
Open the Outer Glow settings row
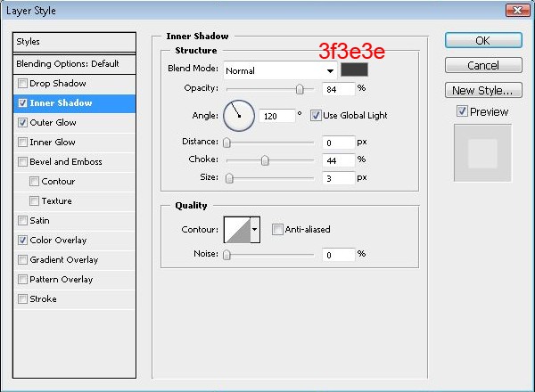point(74,122)
